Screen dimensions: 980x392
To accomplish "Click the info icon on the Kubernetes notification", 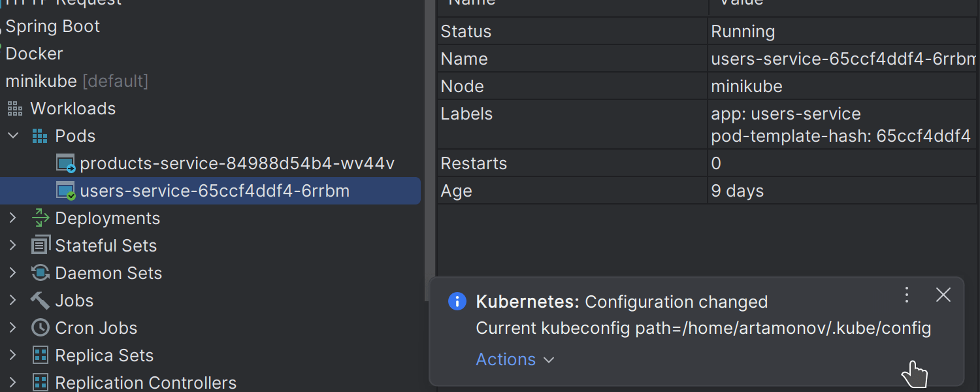I will coord(457,301).
